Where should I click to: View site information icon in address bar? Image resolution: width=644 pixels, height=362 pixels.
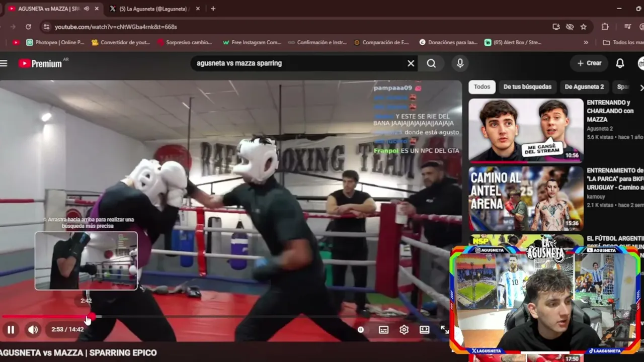(46, 27)
